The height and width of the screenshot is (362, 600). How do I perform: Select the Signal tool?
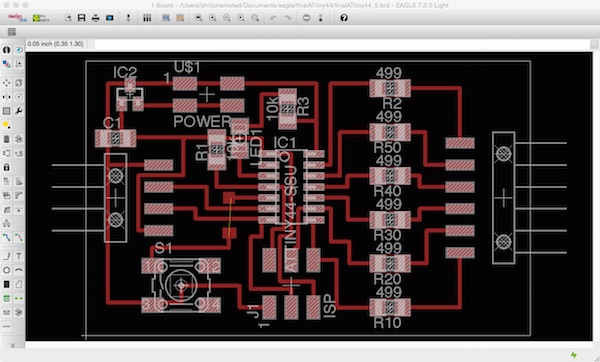pos(18,298)
